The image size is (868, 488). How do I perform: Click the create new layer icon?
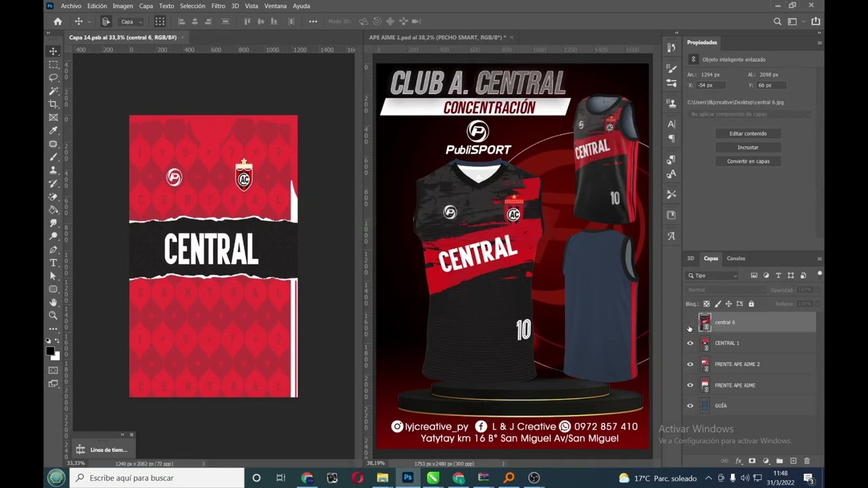tap(793, 461)
